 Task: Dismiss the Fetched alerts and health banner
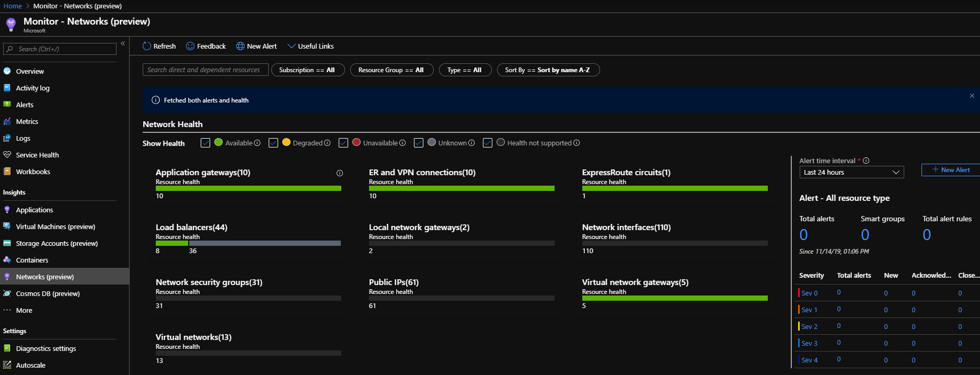click(972, 96)
